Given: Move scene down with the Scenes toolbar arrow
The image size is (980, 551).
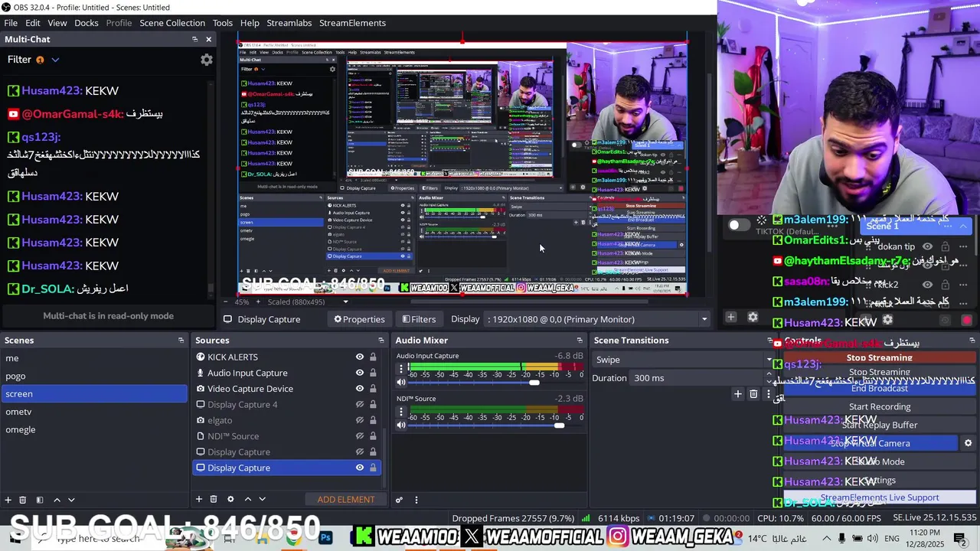Looking at the screenshot, I should tap(71, 500).
